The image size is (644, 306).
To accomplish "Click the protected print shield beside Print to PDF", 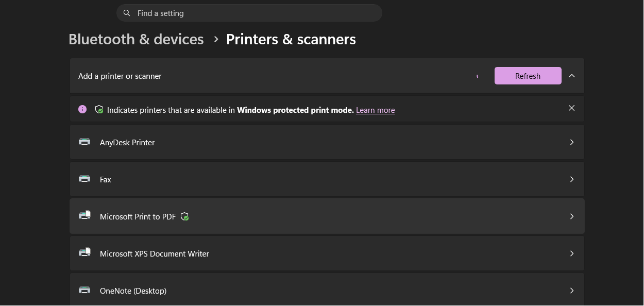I will pos(185,217).
